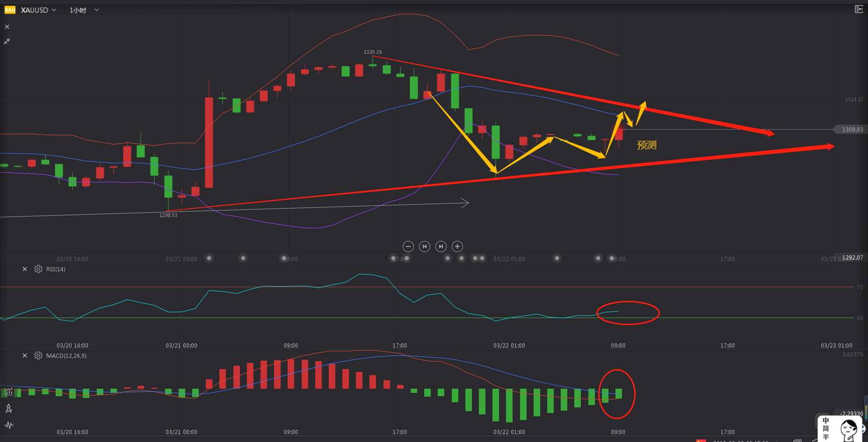
Task: Click the high price label 1320.26
Action: point(373,52)
